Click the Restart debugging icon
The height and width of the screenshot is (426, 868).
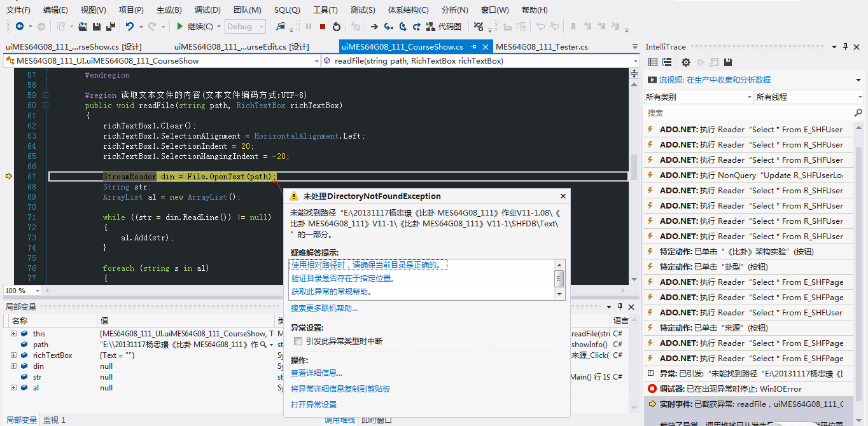click(337, 26)
